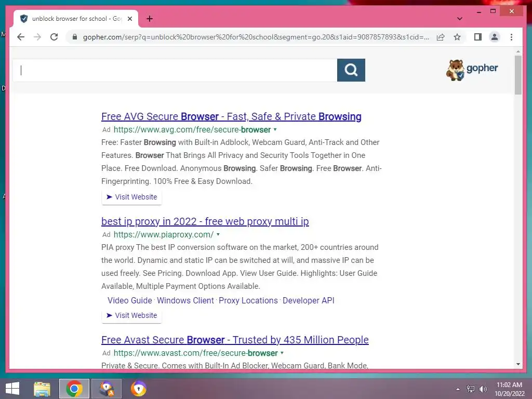532x399 pixels.
Task: Minimize the Chrome window
Action: coord(478,11)
